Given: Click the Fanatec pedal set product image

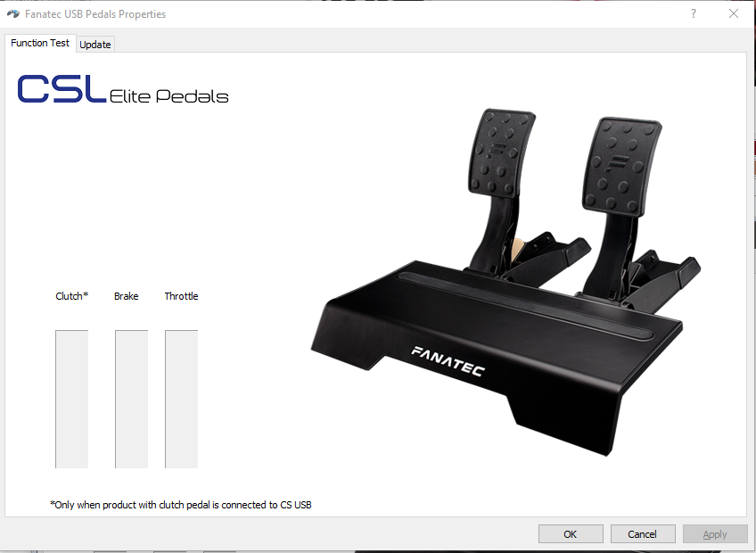Looking at the screenshot, I should [x=505, y=282].
